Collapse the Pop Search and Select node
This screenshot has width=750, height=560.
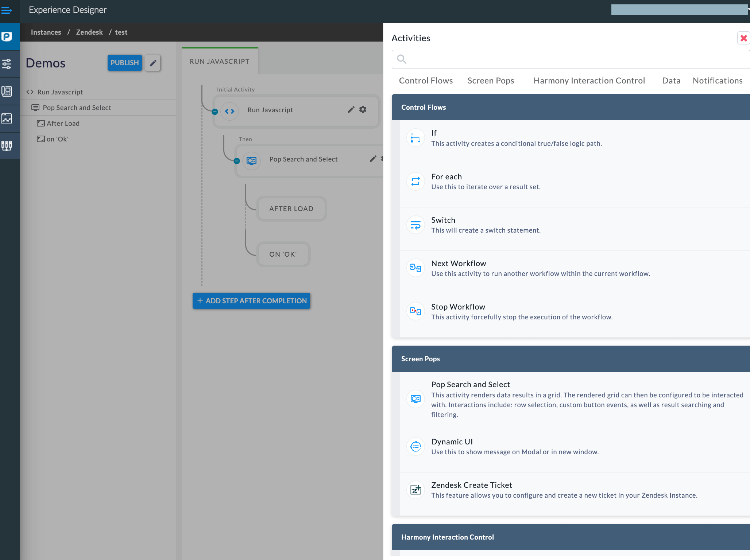pos(236,161)
